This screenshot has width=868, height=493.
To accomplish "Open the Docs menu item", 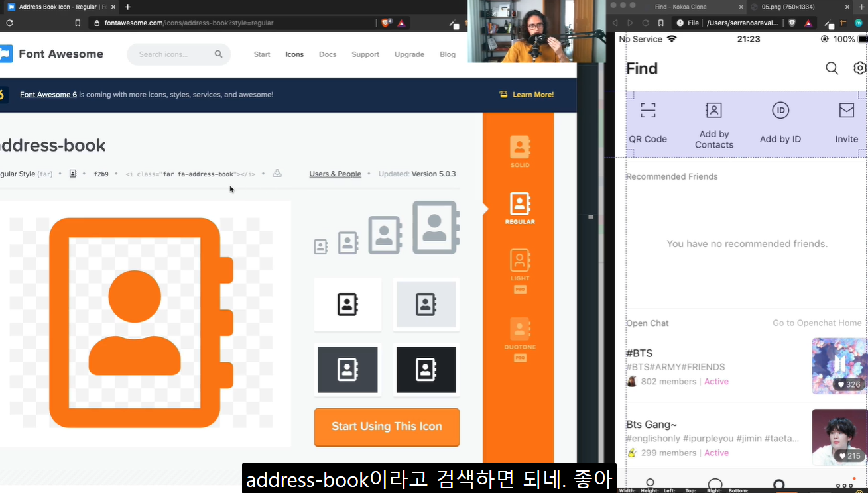I will 328,54.
